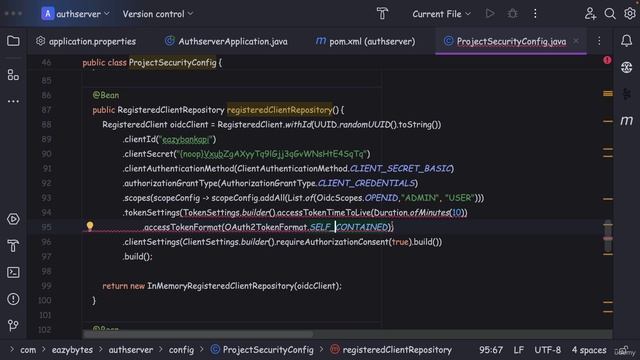The height and width of the screenshot is (360, 640).
Task: Click the registeredClientRepository method name
Action: [280, 110]
